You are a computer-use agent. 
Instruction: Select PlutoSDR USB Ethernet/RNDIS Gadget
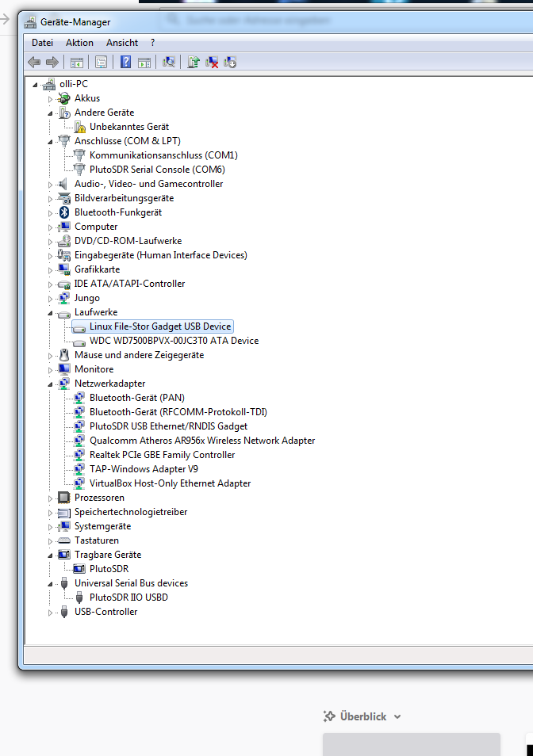coord(168,426)
